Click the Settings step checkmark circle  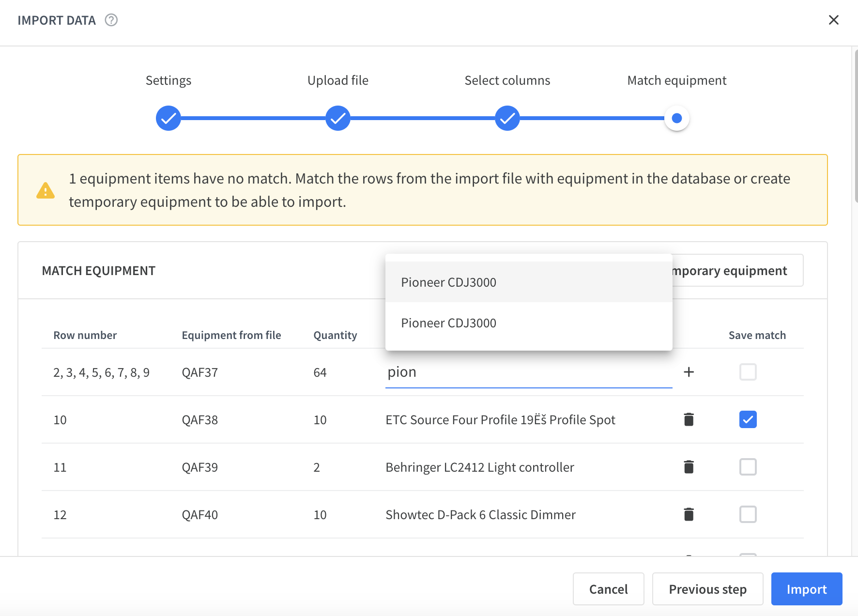point(169,118)
